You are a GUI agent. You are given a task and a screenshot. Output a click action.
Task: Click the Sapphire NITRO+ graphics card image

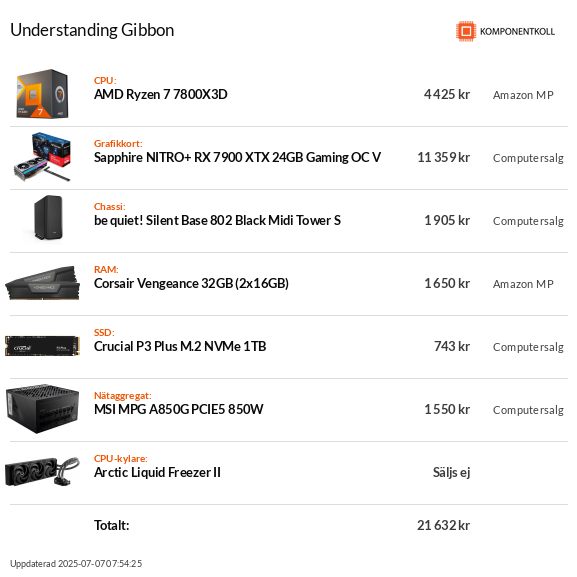click(42, 157)
